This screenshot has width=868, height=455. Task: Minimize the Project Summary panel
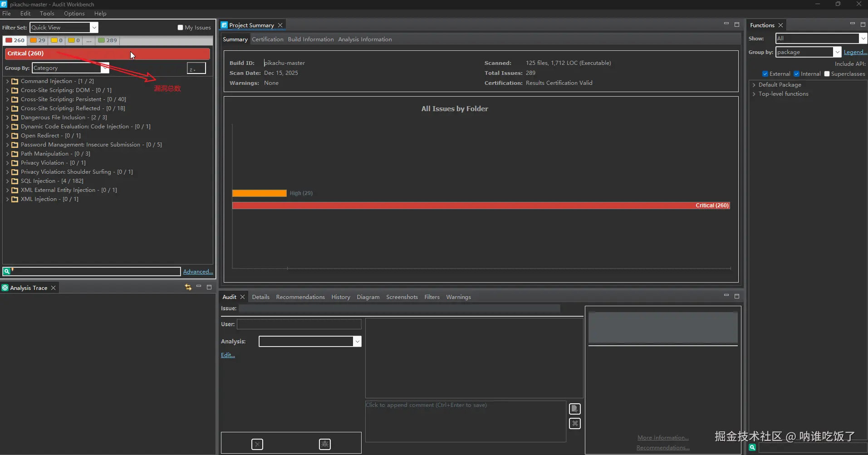[x=726, y=24]
